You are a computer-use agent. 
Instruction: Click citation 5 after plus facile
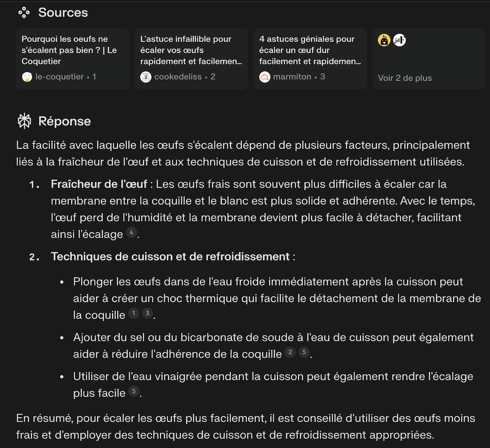(134, 391)
